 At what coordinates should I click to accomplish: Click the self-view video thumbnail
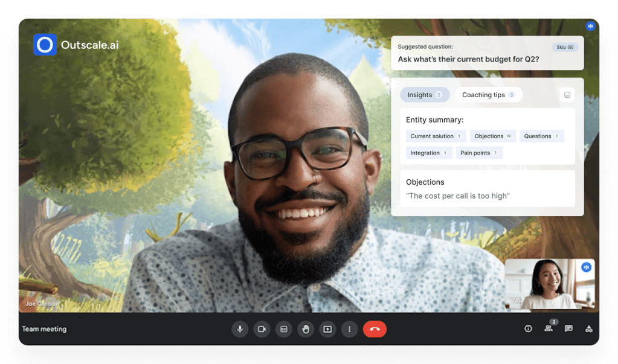point(549,284)
